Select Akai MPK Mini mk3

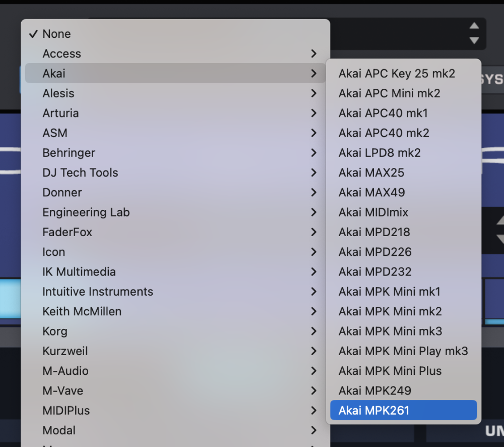(390, 331)
